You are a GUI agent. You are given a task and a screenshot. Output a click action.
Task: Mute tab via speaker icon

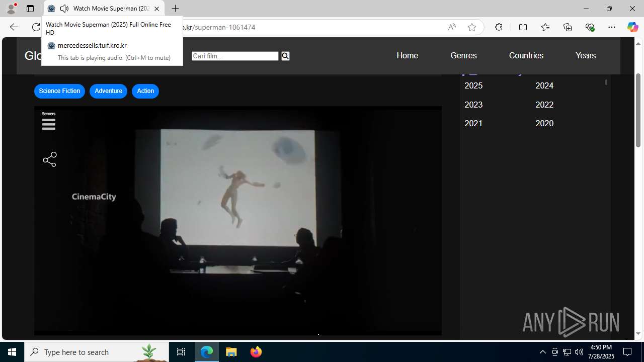[64, 9]
